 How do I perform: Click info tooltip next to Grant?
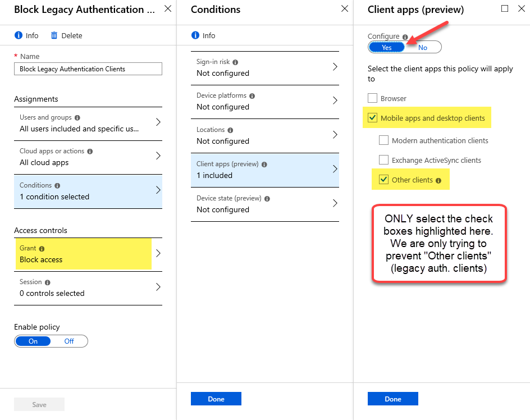tap(42, 249)
